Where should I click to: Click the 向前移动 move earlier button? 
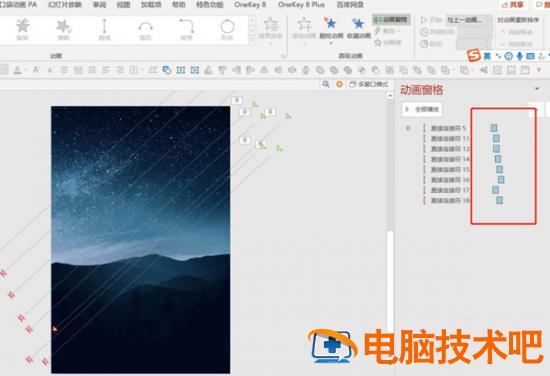(517, 32)
